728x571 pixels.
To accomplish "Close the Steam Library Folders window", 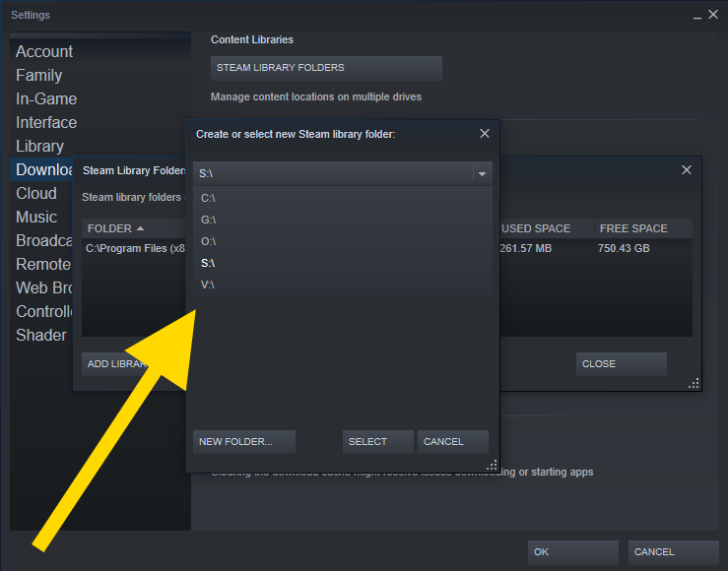I will coord(687,170).
